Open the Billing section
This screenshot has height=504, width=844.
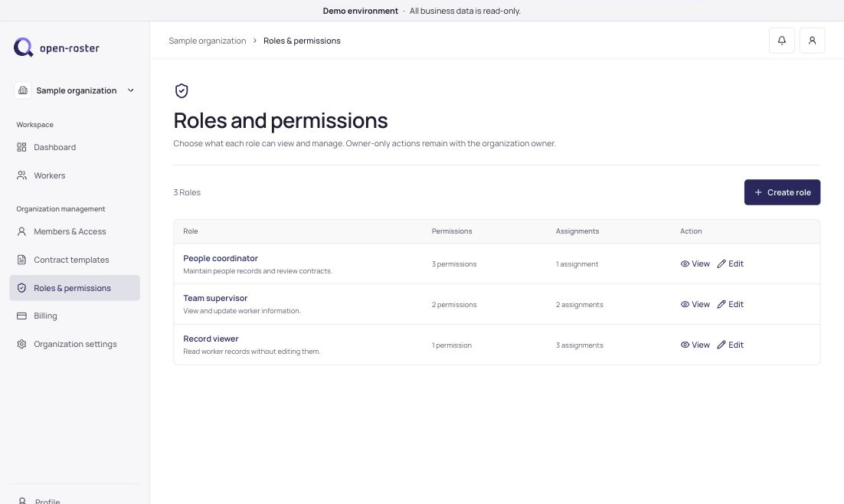pyautogui.click(x=75, y=316)
